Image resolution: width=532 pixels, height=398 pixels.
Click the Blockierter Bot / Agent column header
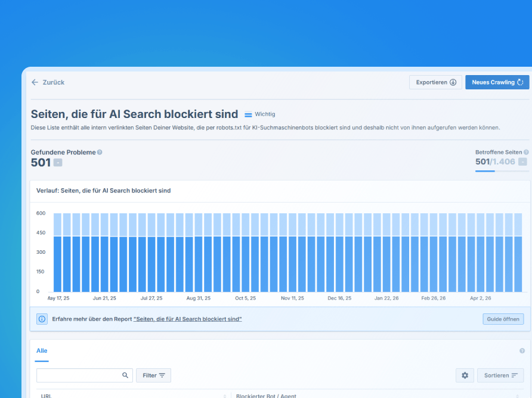(x=267, y=396)
